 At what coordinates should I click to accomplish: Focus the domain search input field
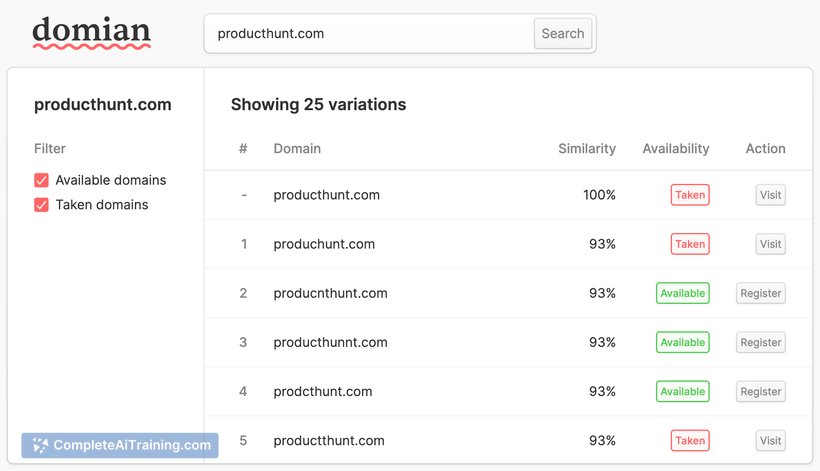370,33
